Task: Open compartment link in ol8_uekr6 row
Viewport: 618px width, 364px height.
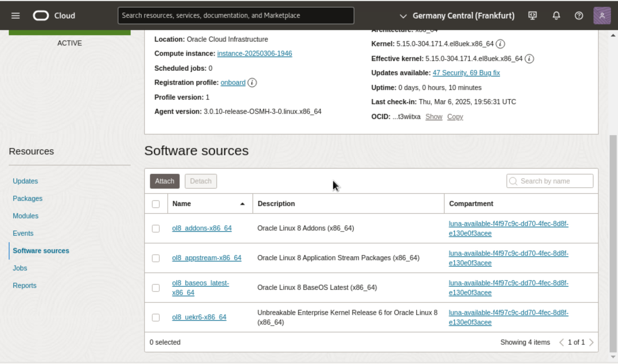Action: click(508, 318)
